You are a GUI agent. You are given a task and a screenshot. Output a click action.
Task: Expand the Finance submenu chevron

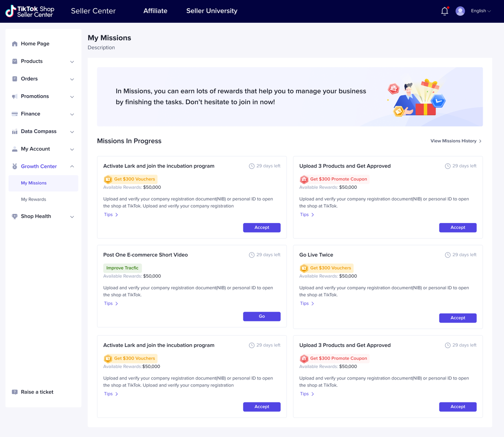(72, 114)
